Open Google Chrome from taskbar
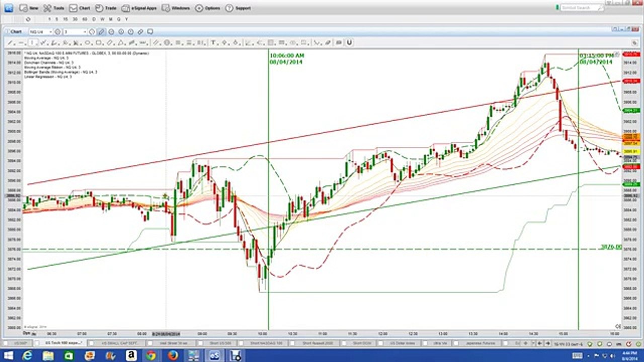Image resolution: width=644 pixels, height=362 pixels. (151, 355)
